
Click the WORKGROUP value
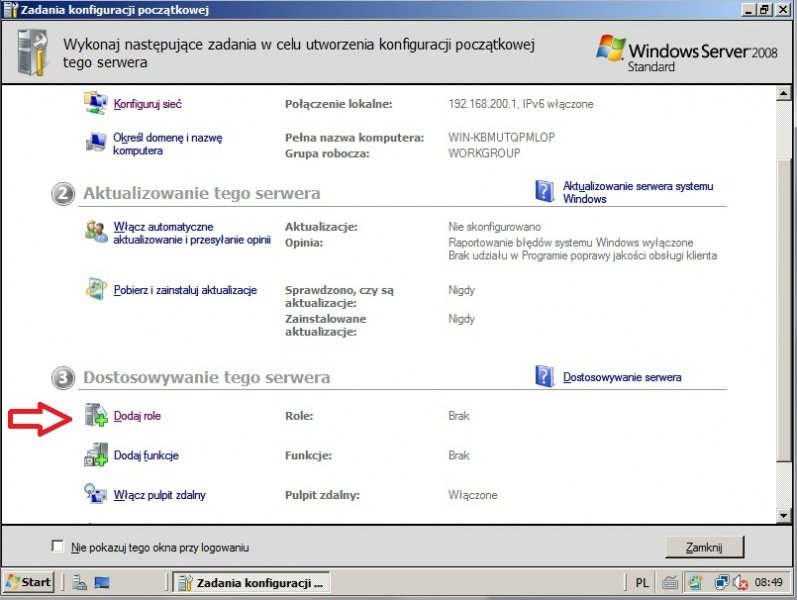[x=484, y=153]
